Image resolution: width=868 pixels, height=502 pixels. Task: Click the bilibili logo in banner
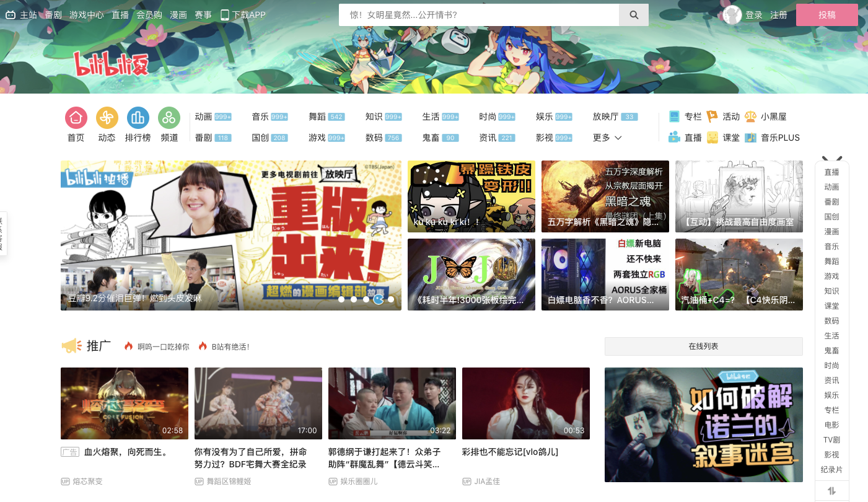112,64
